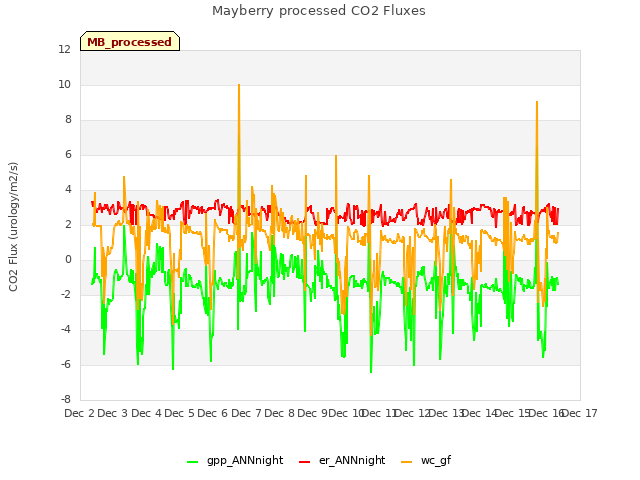Viewport: 640px width, 480px height.
Task: Click the x-axis label Dec 6
Action: click(213, 413)
